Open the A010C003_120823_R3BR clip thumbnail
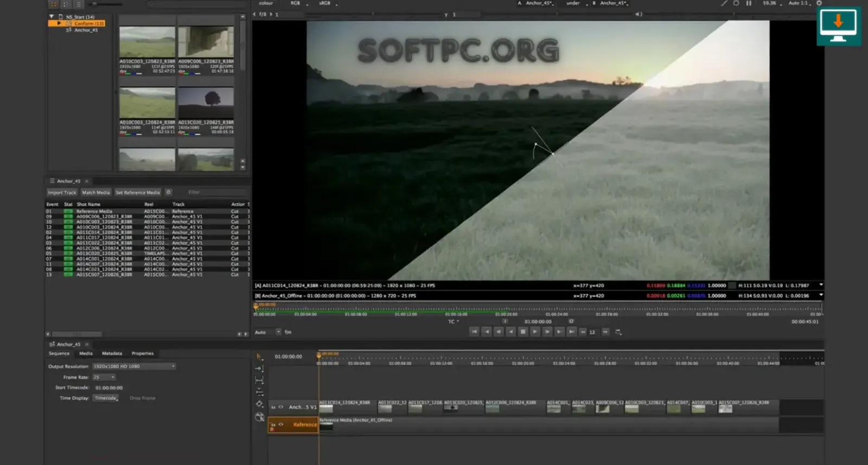 click(147, 42)
